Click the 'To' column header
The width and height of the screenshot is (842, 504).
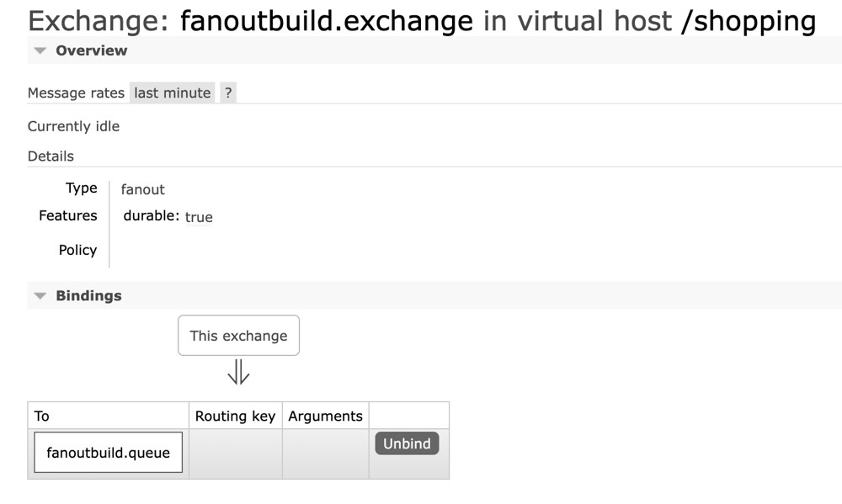42,416
